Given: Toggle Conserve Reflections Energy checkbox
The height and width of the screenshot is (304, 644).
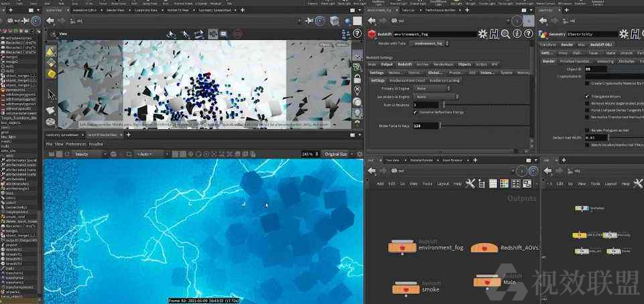Looking at the screenshot, I should pos(415,112).
